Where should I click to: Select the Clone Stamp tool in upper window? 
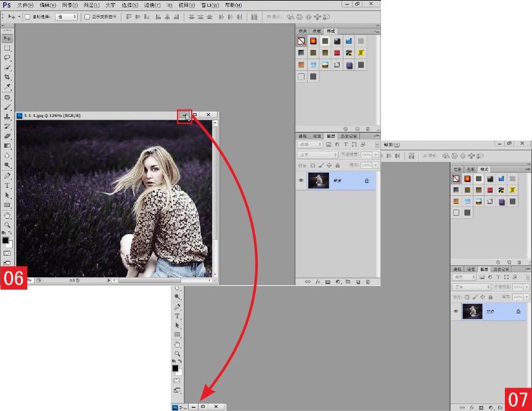click(x=7, y=116)
